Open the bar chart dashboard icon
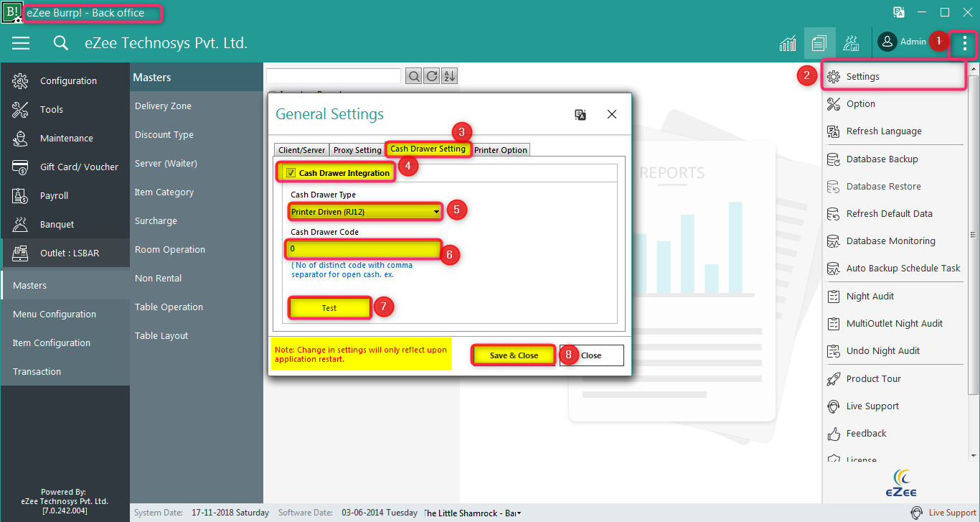 pos(787,44)
